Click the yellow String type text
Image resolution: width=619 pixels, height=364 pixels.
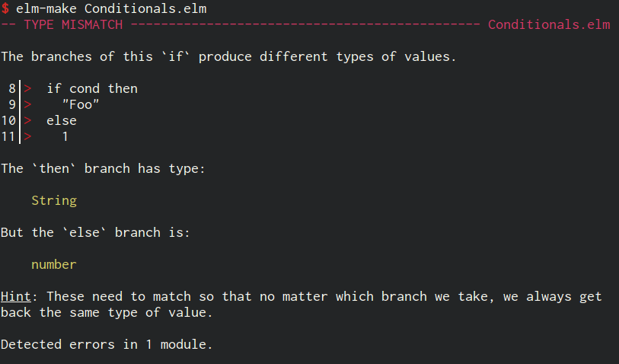point(54,200)
